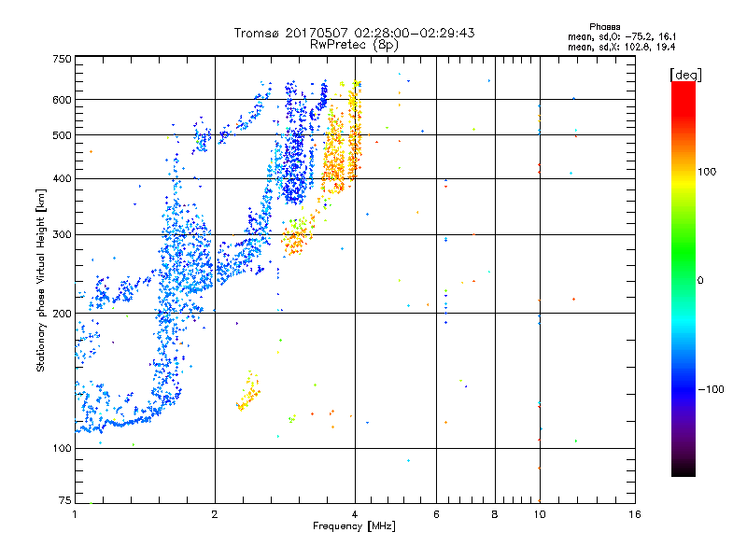Click the y-axis label "600"
Viewport: 747px width, 560px height.
tap(62, 100)
